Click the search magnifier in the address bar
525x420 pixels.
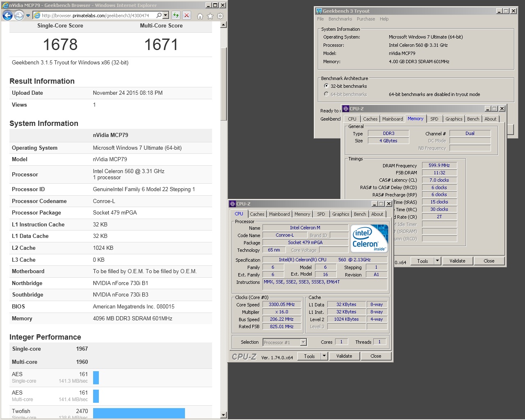pyautogui.click(x=159, y=16)
